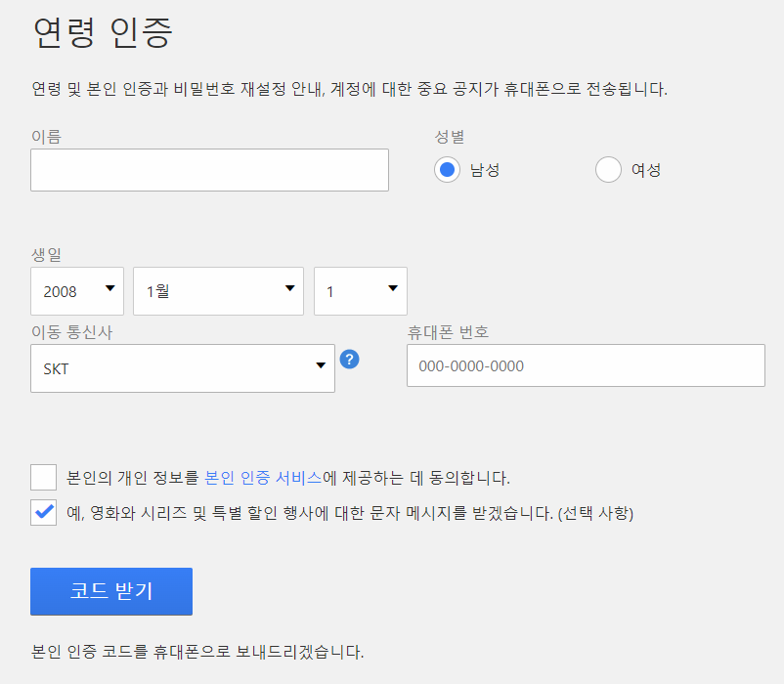Open the birth year dropdown showing 2008
The width and height of the screenshot is (784, 684).
point(77,291)
